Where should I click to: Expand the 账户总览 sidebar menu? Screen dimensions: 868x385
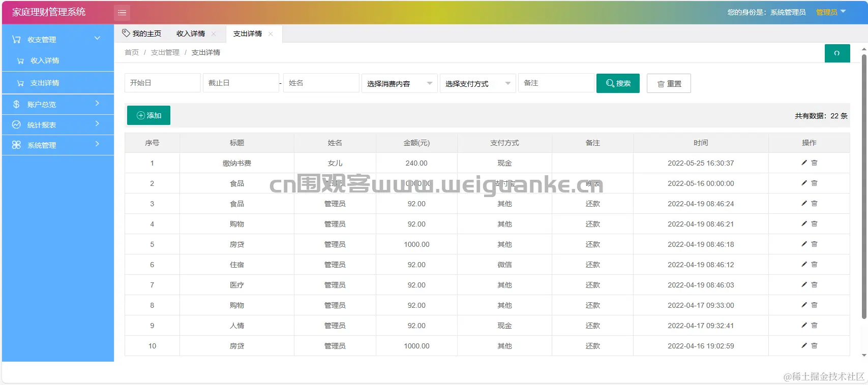(97, 104)
